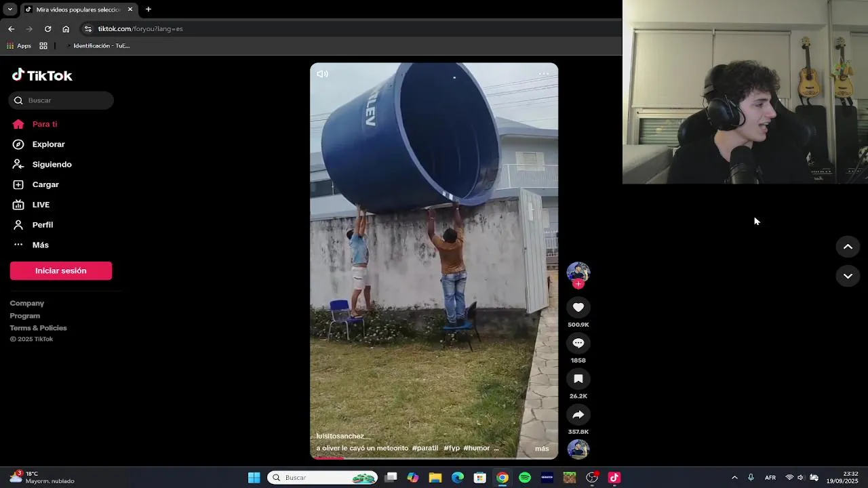Open File Explorer from the taskbar
Image resolution: width=868 pixels, height=488 pixels.
coord(435,478)
